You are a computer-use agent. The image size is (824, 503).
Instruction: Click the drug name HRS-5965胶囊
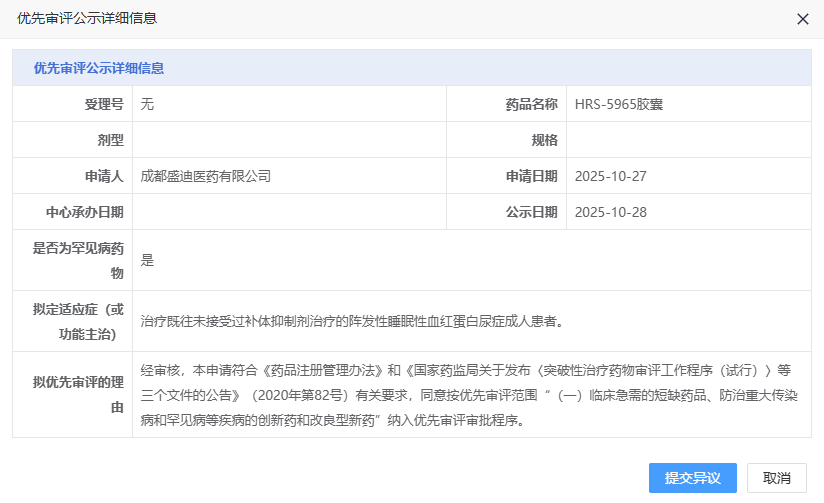[x=618, y=104]
